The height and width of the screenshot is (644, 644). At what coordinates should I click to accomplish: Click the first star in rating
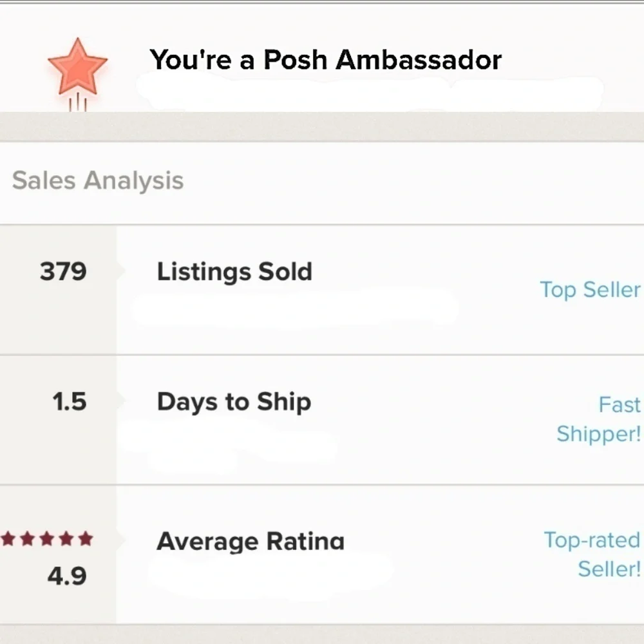(x=8, y=538)
